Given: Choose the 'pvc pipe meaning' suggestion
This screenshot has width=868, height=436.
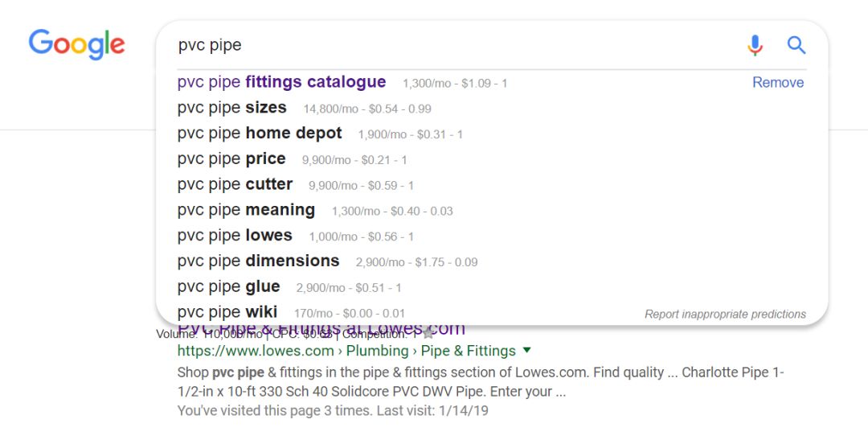Looking at the screenshot, I should point(246,210).
